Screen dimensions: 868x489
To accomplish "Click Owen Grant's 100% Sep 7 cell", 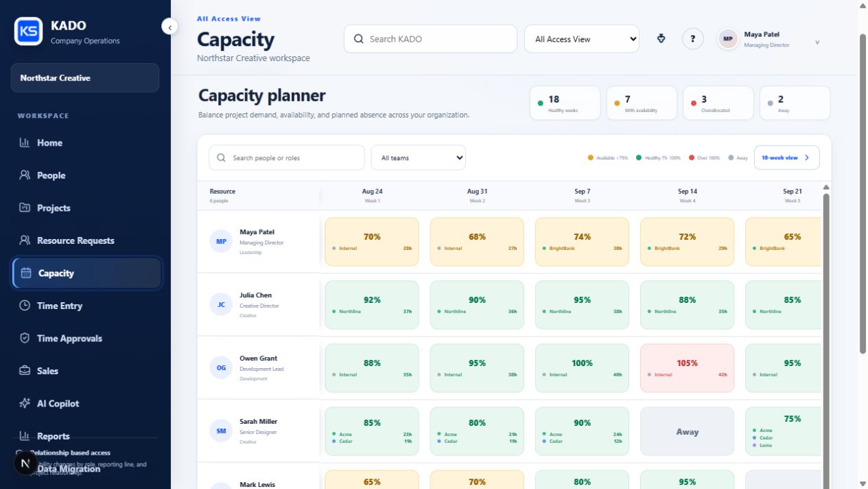I will 582,368.
